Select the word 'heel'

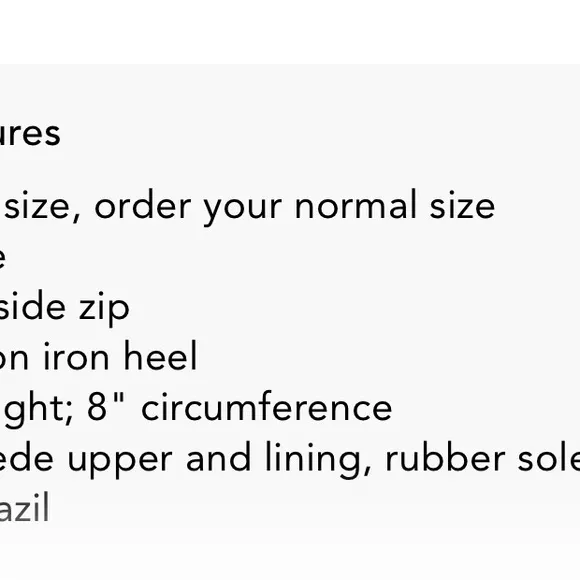[x=160, y=355]
